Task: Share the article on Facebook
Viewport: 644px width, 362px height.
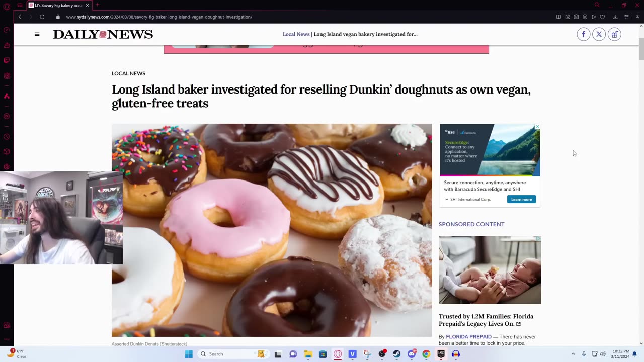Action: [583, 34]
